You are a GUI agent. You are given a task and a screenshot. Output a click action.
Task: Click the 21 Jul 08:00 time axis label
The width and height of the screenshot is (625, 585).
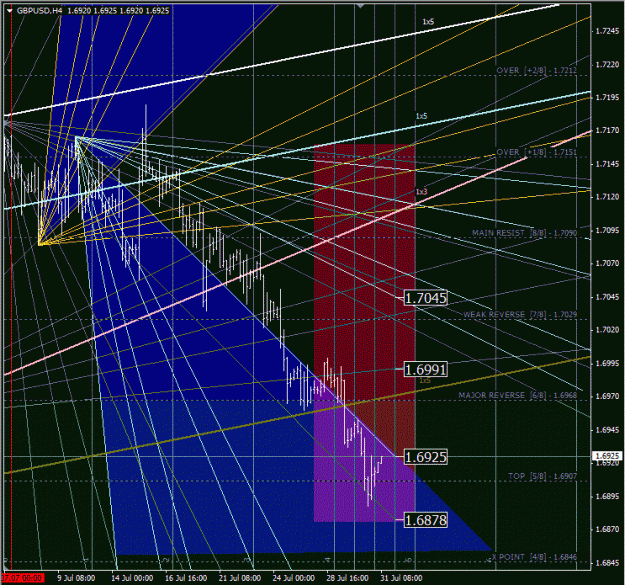coord(240,578)
